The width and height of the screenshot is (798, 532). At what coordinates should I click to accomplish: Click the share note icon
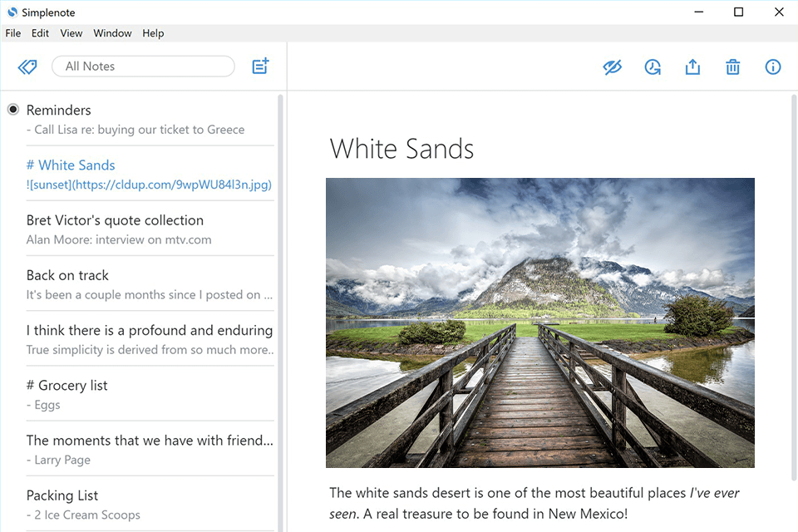(x=692, y=66)
